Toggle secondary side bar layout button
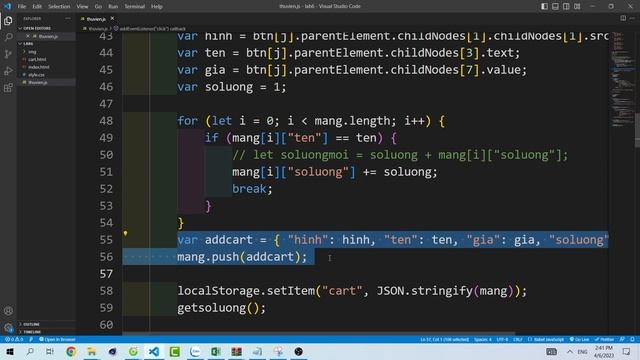640x360 pixels. [566, 6]
